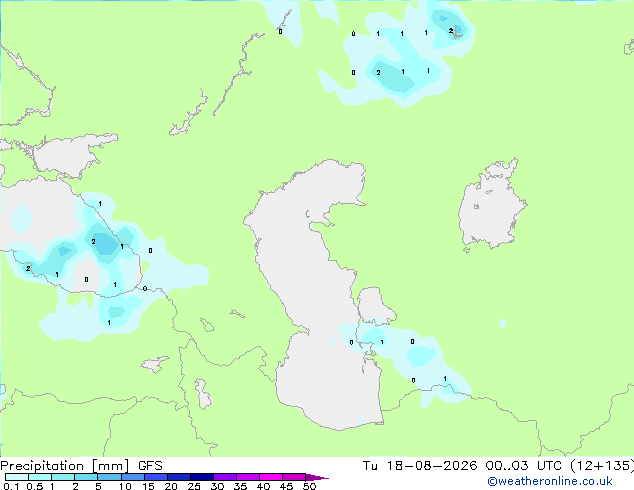Pick the legend swatch between 5 and 10
The width and height of the screenshot is (634, 490).
pos(109,477)
